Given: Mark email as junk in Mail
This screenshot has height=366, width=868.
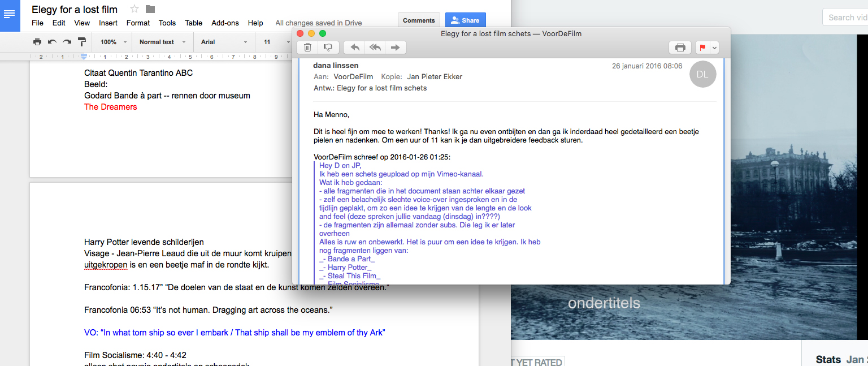Looking at the screenshot, I should pos(328,48).
